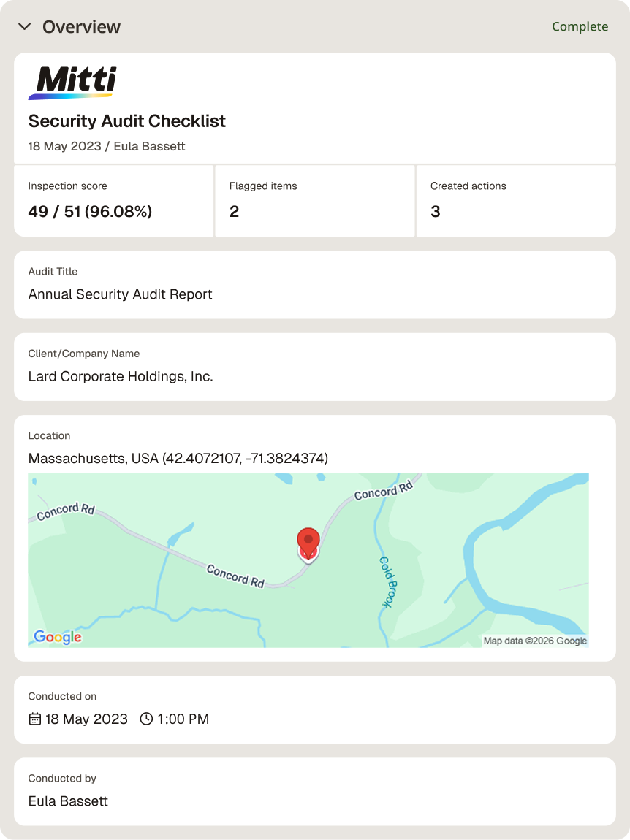
Task: Select the Audit Title field
Action: click(x=315, y=285)
